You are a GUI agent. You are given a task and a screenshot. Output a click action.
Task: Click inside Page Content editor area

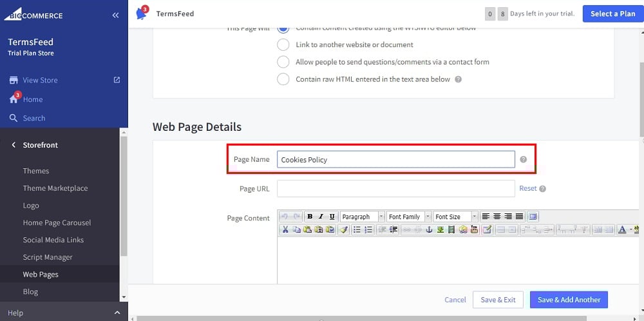pos(458,260)
